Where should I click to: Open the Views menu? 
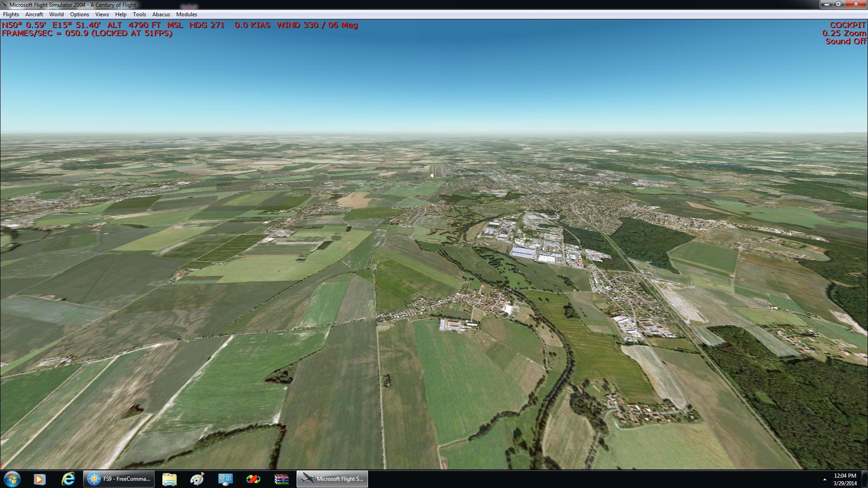(102, 14)
